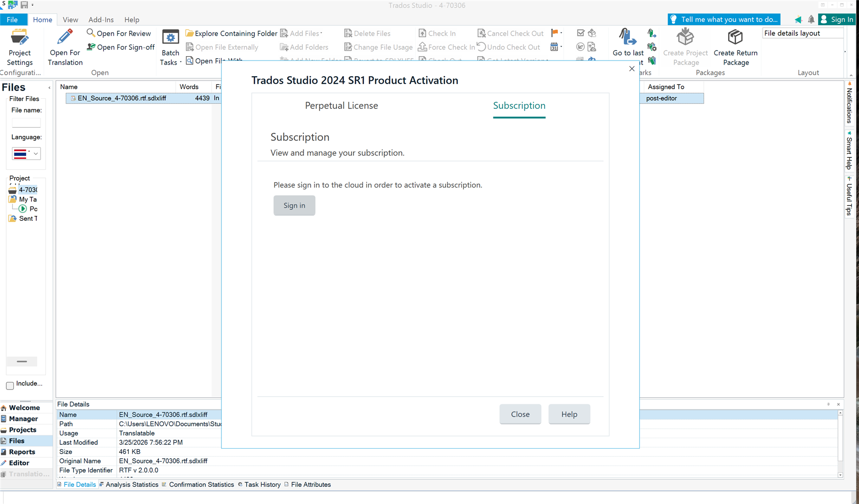Screen dimensions: 859x504
Task: Open the View ribbon tab
Action: click(70, 20)
